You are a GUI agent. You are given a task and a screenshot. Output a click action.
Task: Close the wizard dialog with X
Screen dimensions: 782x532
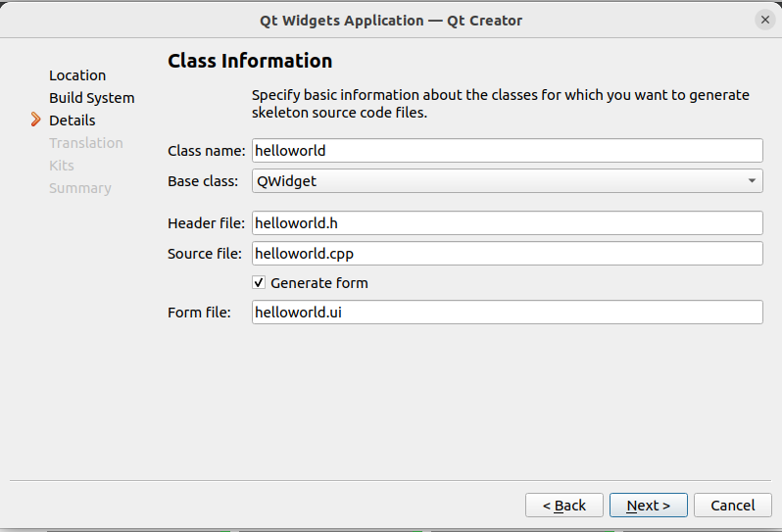[x=765, y=20]
